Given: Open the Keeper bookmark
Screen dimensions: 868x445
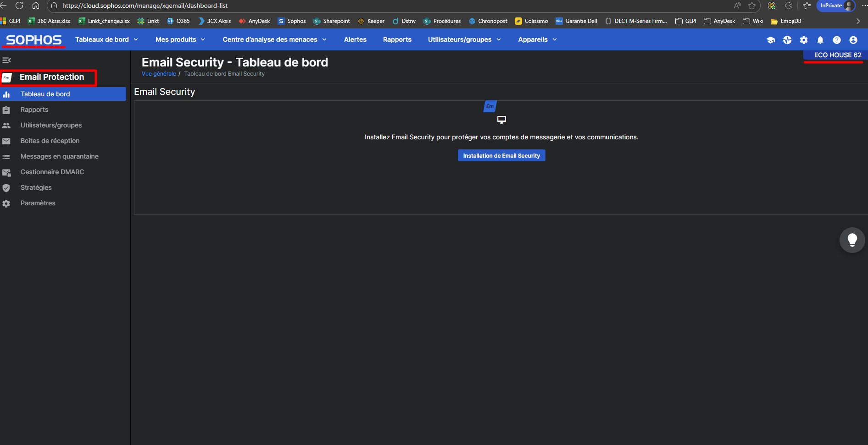Looking at the screenshot, I should (371, 21).
